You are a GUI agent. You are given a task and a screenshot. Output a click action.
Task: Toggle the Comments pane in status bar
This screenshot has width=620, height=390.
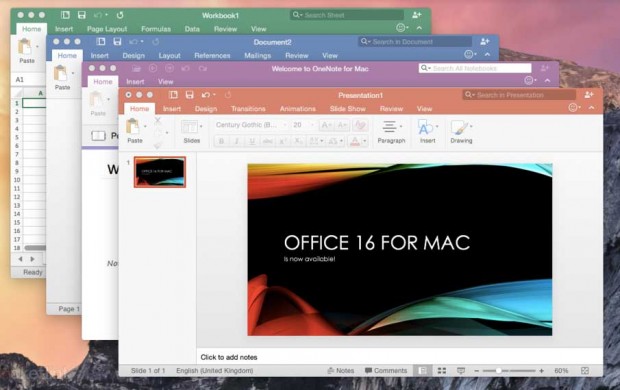pyautogui.click(x=386, y=371)
